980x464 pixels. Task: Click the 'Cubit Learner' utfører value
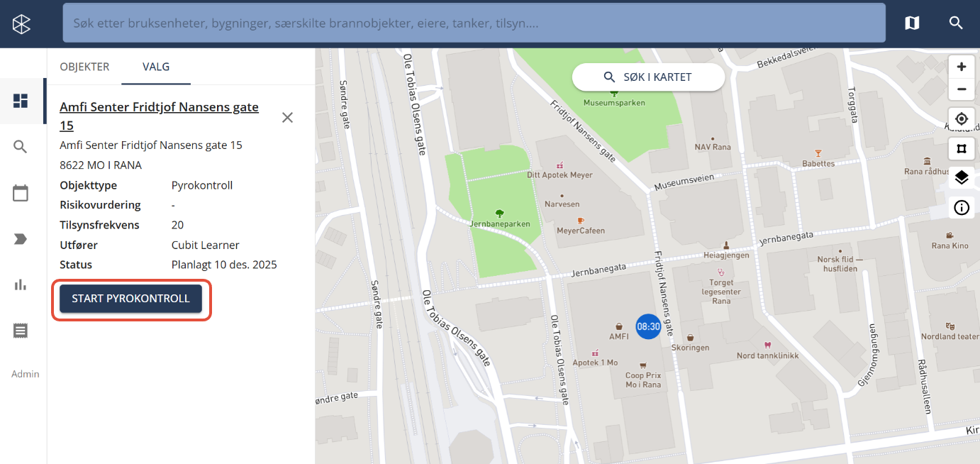pyautogui.click(x=206, y=245)
